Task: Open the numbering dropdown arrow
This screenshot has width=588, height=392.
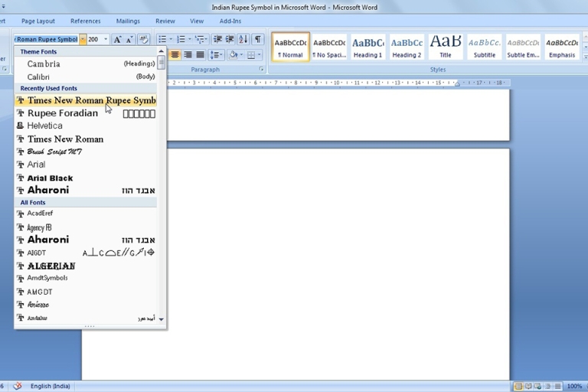Action: coord(190,39)
